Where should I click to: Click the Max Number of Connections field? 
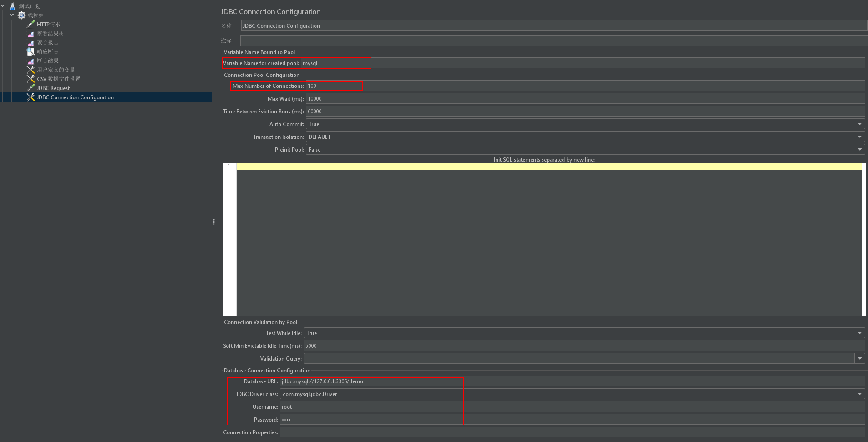585,86
